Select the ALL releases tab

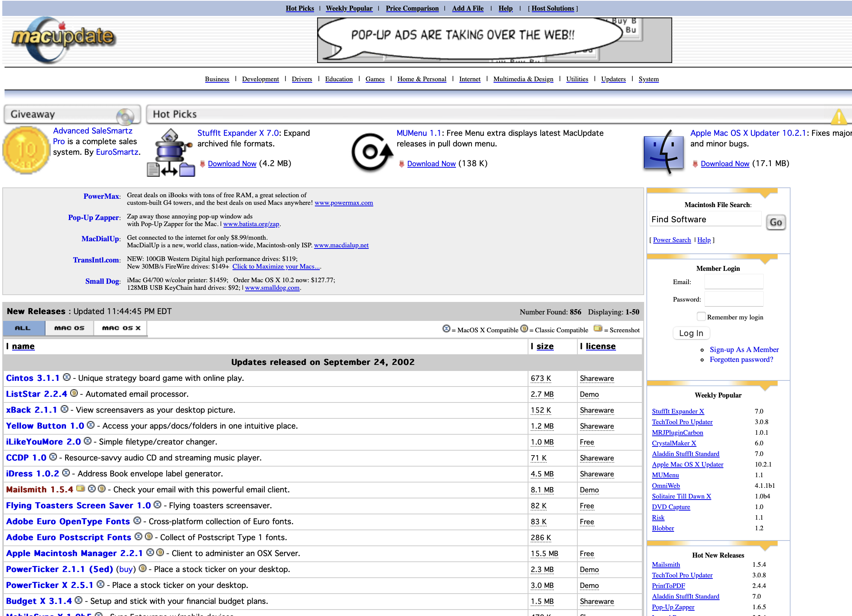(23, 328)
